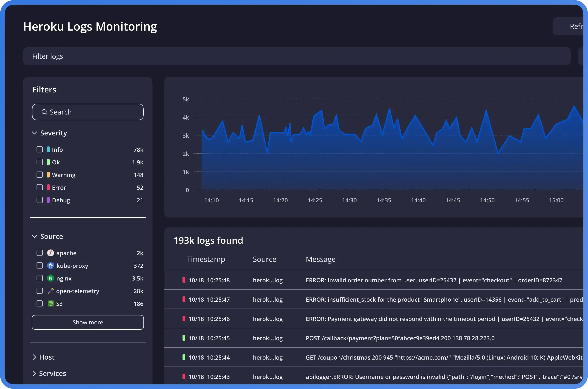Click the 3.5k count next to nginx

click(x=138, y=278)
